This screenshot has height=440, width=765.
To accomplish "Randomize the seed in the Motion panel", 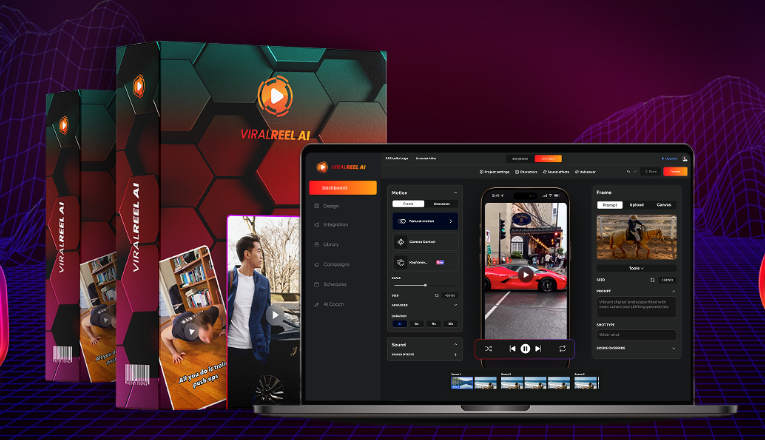I will click(437, 296).
